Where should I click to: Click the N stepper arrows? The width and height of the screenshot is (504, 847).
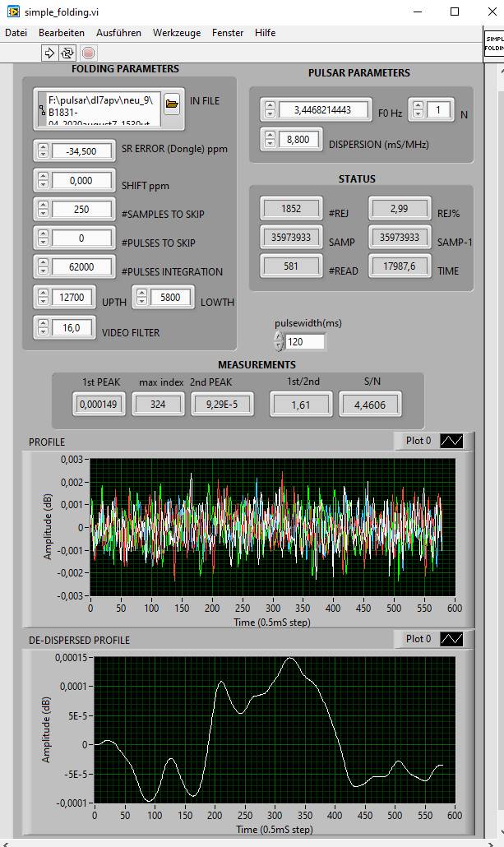[x=418, y=109]
